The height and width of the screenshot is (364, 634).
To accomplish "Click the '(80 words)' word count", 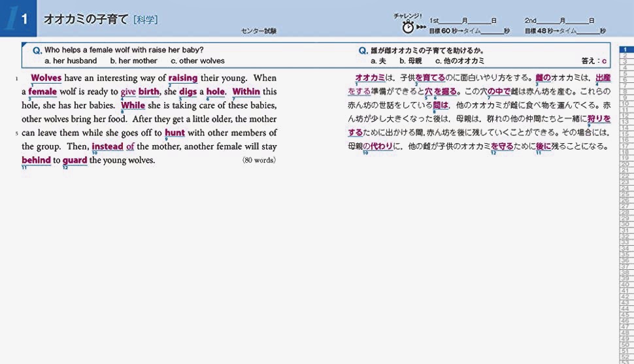I will click(259, 159).
